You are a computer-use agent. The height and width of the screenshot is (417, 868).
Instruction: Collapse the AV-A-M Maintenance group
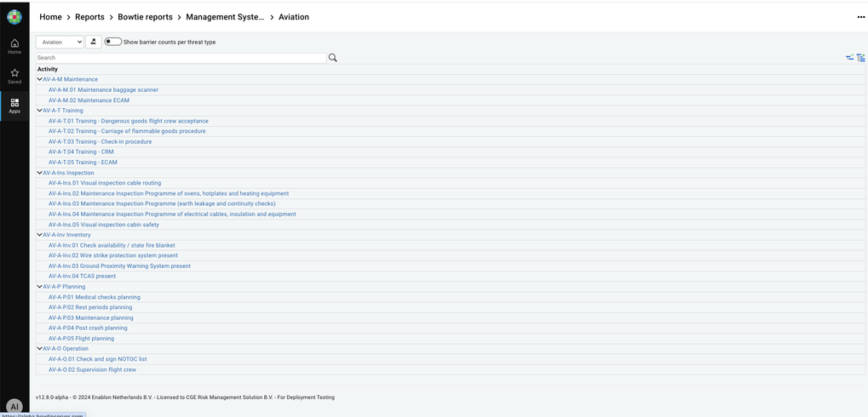click(x=39, y=79)
